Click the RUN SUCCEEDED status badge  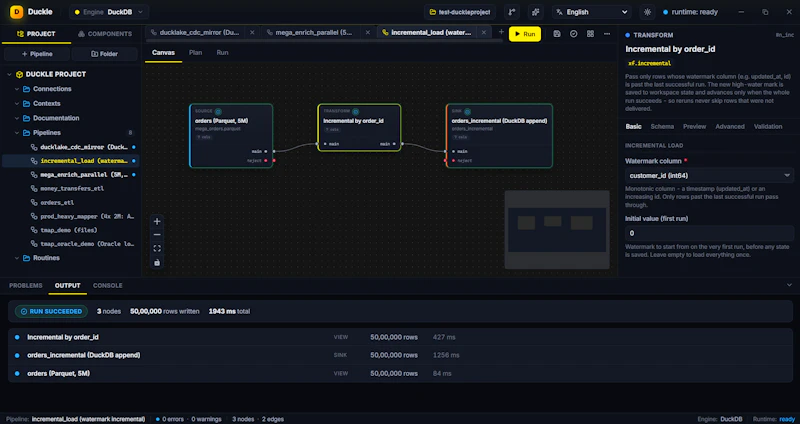(x=51, y=311)
